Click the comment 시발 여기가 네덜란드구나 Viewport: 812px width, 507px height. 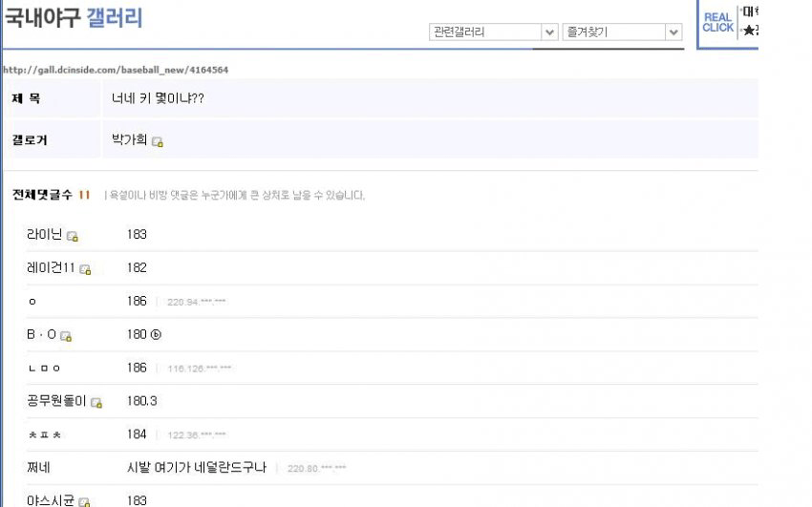click(x=196, y=468)
